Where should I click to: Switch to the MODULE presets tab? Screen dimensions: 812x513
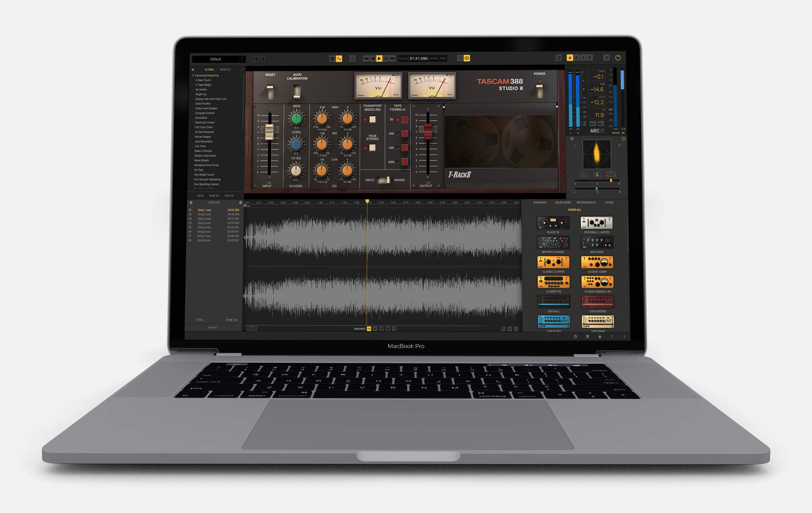(x=225, y=70)
